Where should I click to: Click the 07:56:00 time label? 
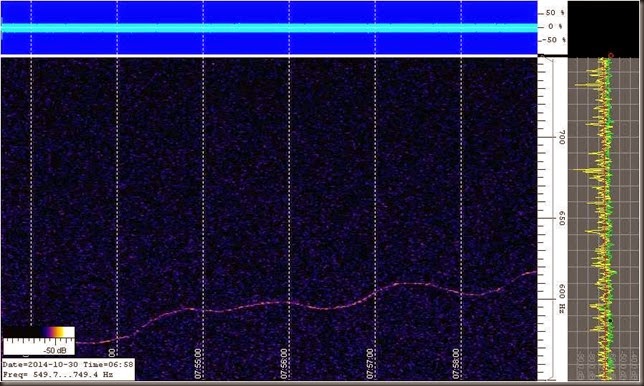284,364
